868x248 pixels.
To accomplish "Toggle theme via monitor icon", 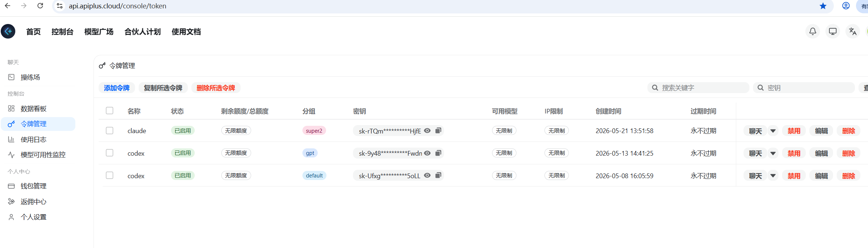I will coord(833,31).
